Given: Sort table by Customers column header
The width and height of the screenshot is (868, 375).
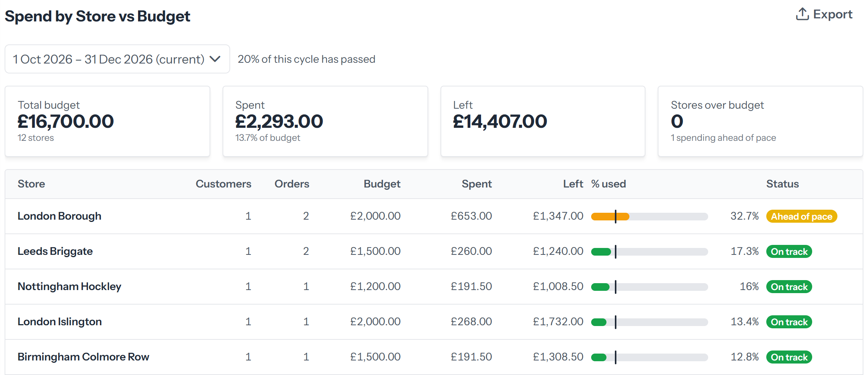Looking at the screenshot, I should [223, 184].
